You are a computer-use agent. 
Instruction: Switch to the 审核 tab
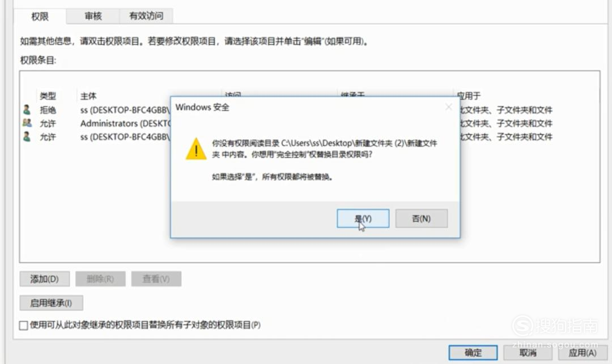point(93,16)
